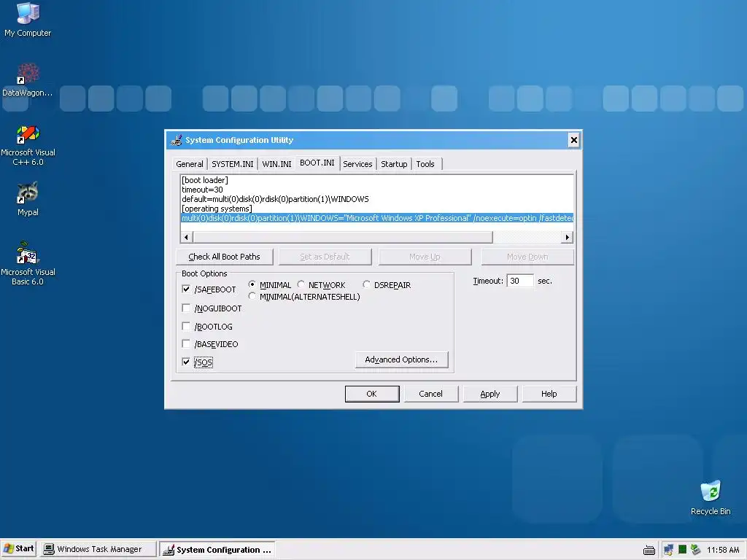Open the Startup tab
Viewport: 747px width, 560px height.
394,164
